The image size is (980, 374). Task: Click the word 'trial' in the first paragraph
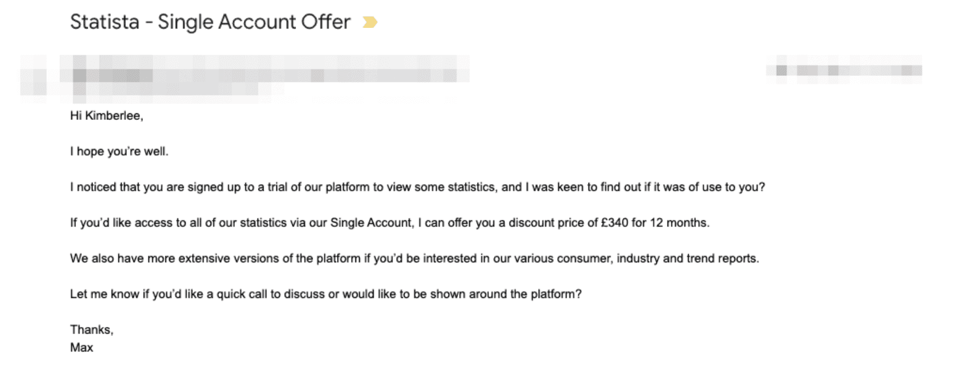coord(276,187)
